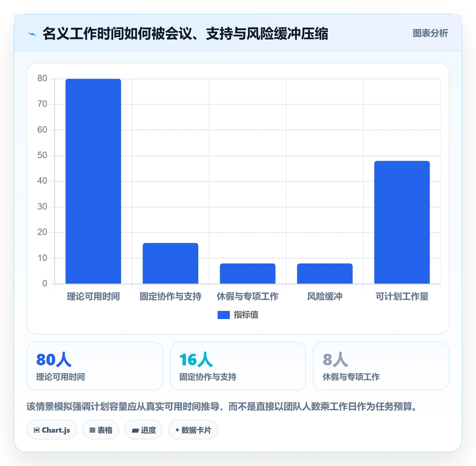Click the 指标值 legend label

tap(246, 315)
